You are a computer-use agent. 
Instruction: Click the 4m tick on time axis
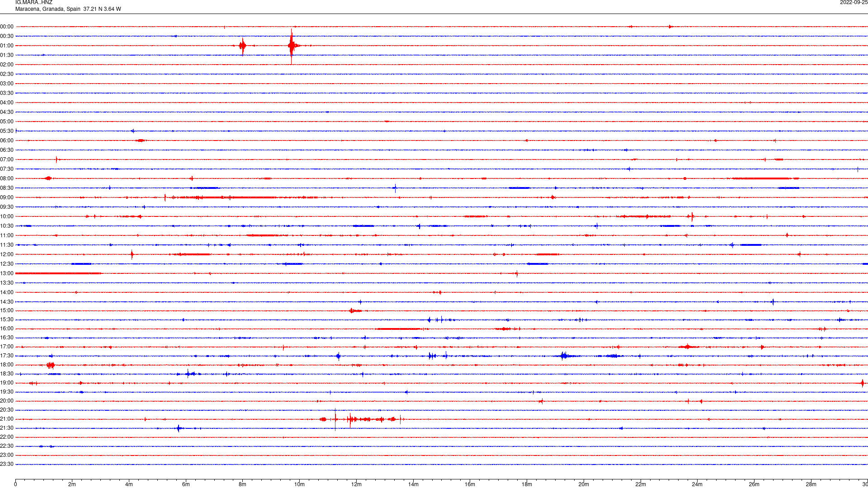click(x=129, y=484)
